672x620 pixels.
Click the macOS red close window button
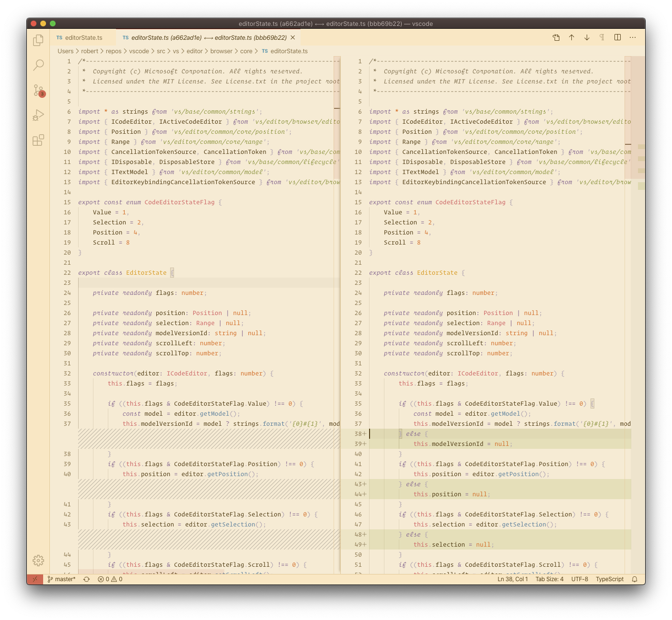(x=34, y=23)
